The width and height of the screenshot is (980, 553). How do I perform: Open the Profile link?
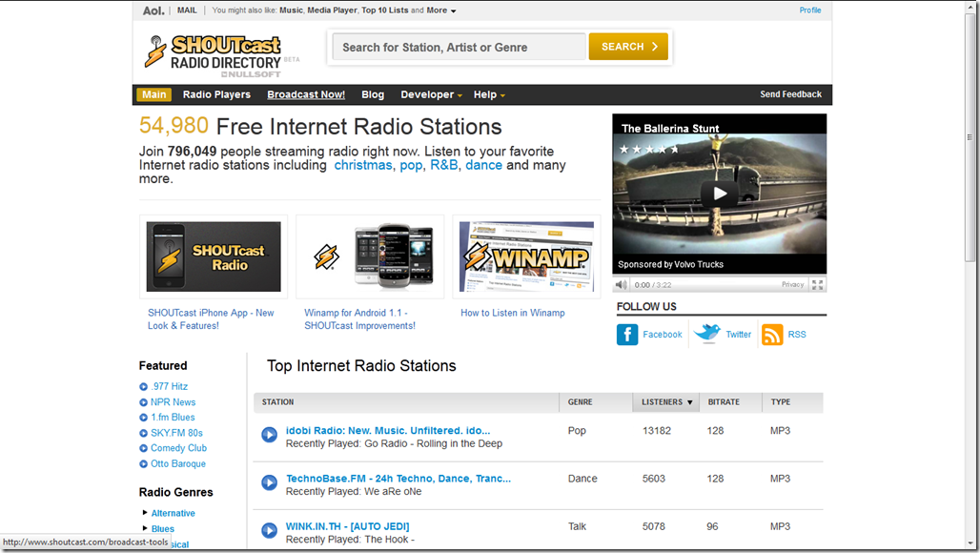(x=810, y=10)
